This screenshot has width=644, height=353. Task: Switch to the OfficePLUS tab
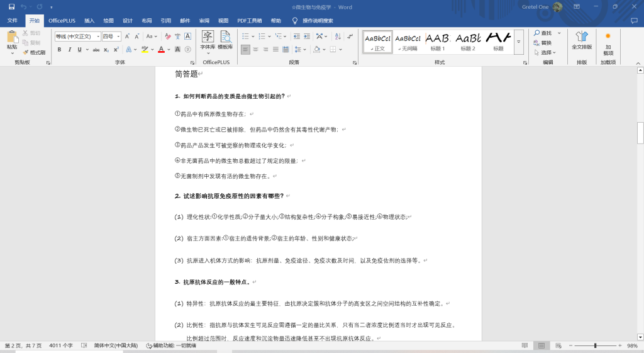(62, 21)
